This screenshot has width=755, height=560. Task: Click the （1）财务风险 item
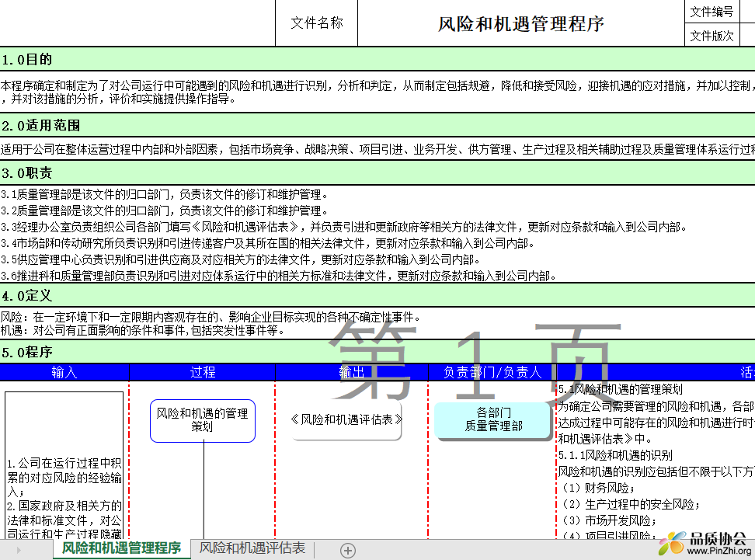[597, 488]
